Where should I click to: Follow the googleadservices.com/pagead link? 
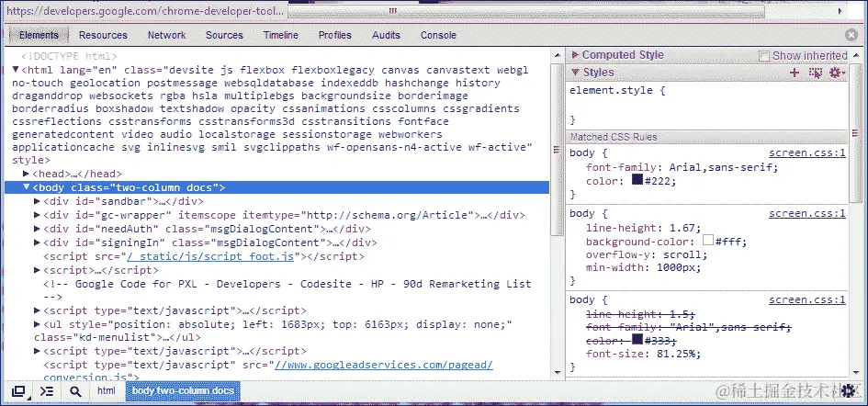point(384,366)
